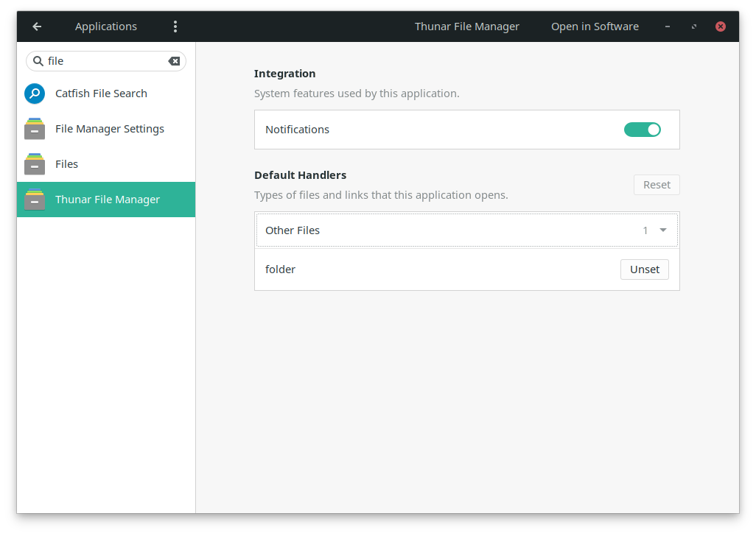The height and width of the screenshot is (536, 756).
Task: Click into the search field containing "file"
Action: [x=103, y=61]
